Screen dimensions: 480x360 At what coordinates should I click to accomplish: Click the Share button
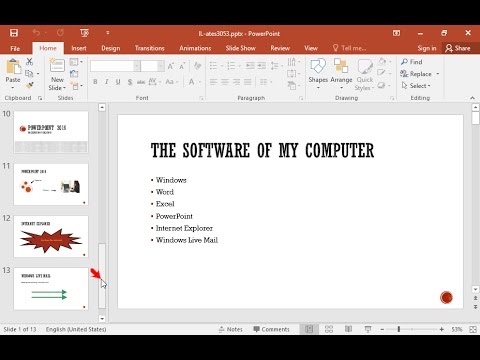pos(458,48)
